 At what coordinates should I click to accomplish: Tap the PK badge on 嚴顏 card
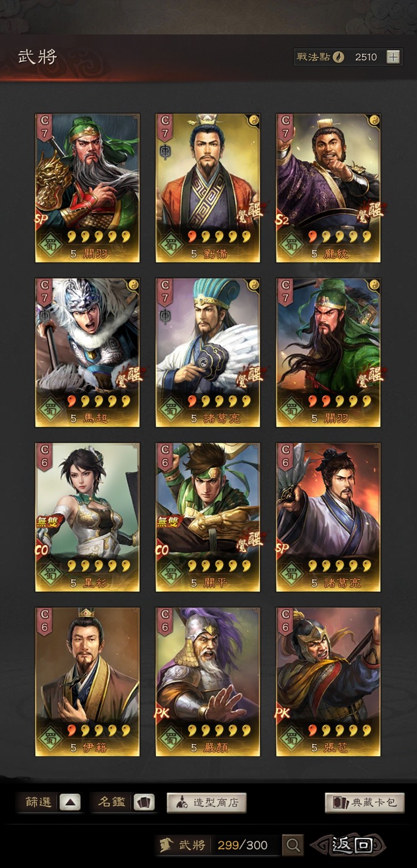pyautogui.click(x=163, y=713)
